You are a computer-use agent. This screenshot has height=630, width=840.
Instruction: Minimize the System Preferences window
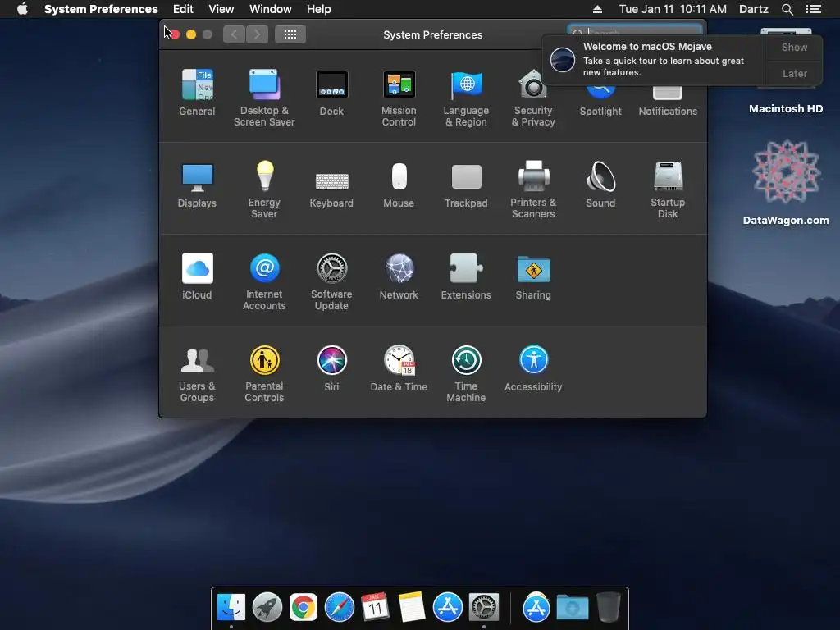point(190,34)
